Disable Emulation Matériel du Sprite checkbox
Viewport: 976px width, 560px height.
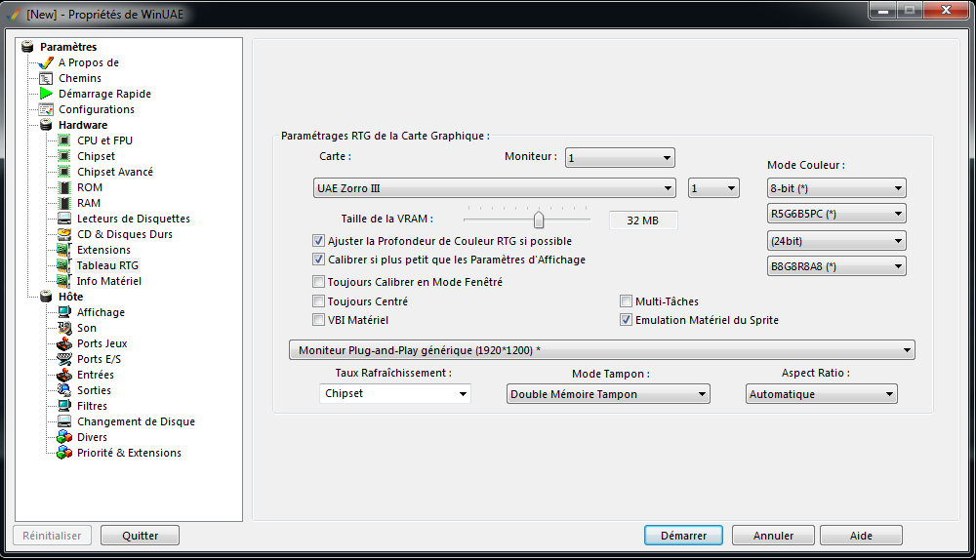(627, 320)
